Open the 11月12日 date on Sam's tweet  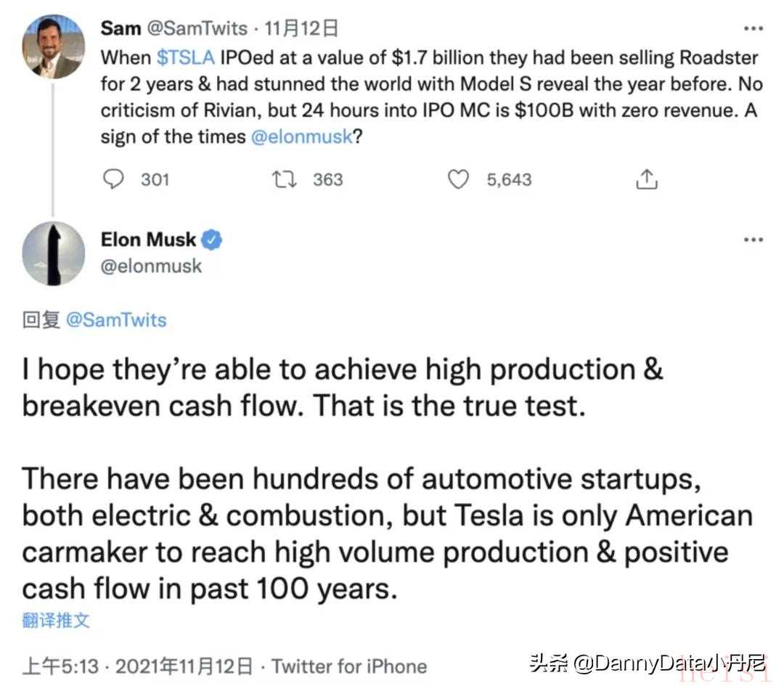tap(301, 29)
